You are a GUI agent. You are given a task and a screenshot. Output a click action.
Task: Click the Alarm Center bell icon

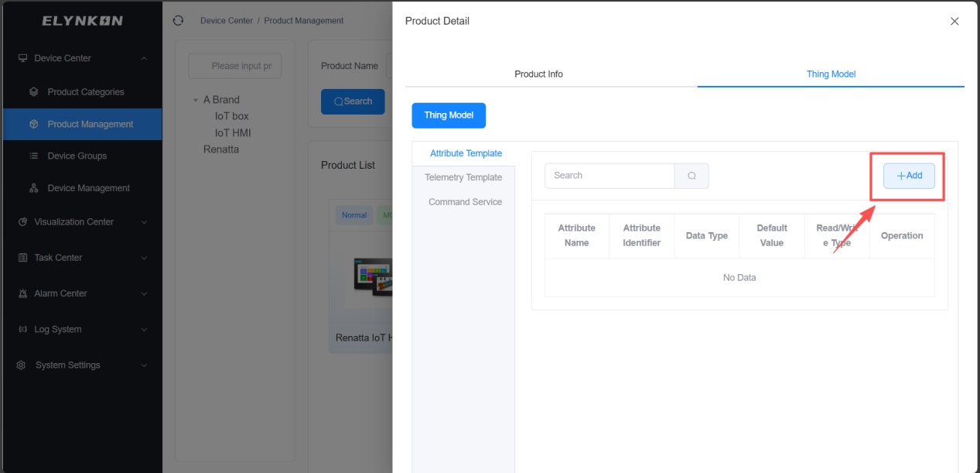pyautogui.click(x=22, y=293)
